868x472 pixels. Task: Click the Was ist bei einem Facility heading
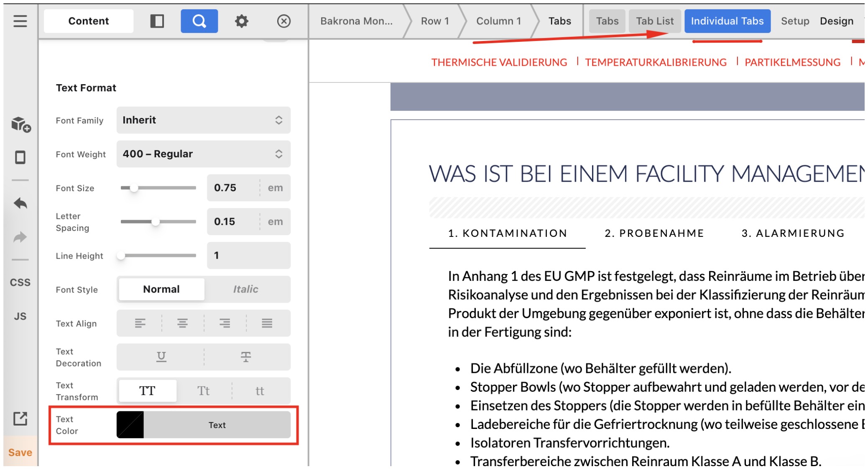tap(646, 174)
